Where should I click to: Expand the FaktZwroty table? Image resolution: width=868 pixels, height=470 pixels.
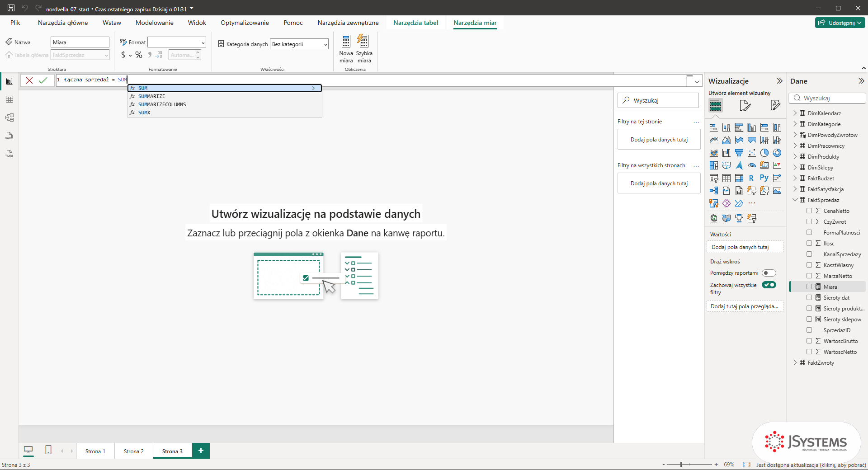pyautogui.click(x=795, y=363)
